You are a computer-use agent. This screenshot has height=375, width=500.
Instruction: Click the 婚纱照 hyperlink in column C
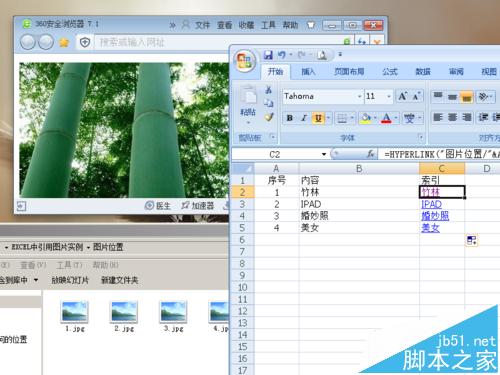[x=435, y=216]
